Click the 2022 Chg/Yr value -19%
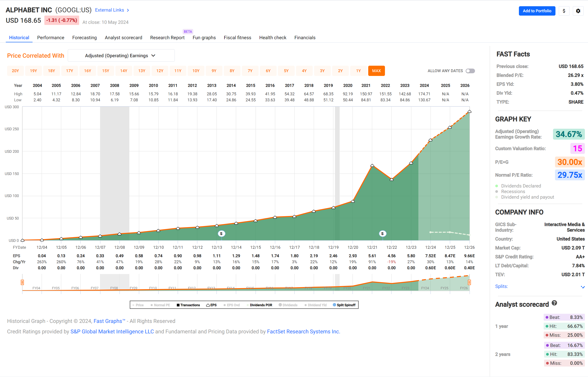The image size is (588, 377). pyautogui.click(x=391, y=262)
